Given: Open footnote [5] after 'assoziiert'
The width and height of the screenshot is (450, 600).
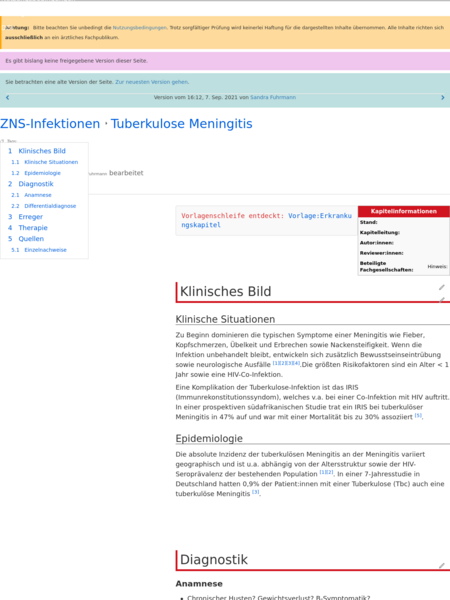Looking at the screenshot, I should pos(418,415).
